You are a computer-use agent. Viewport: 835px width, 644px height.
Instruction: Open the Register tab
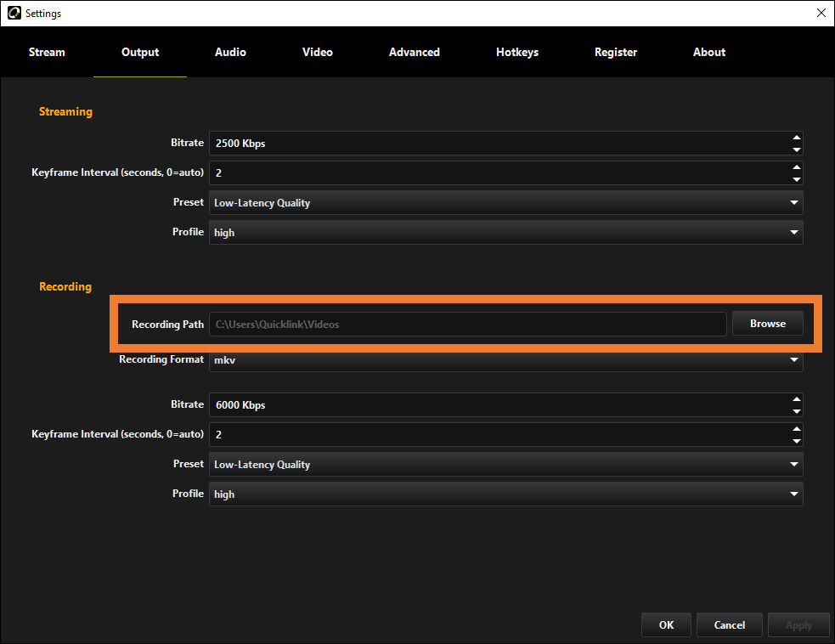(616, 52)
